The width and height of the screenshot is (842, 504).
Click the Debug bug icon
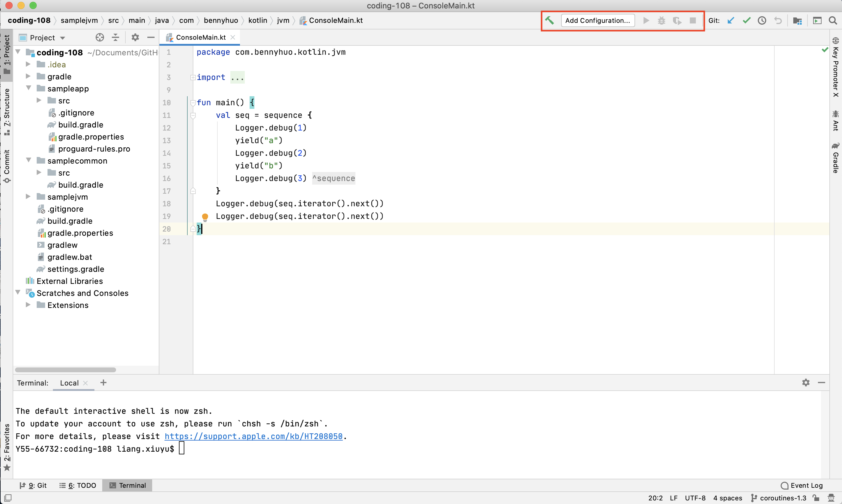(x=661, y=20)
